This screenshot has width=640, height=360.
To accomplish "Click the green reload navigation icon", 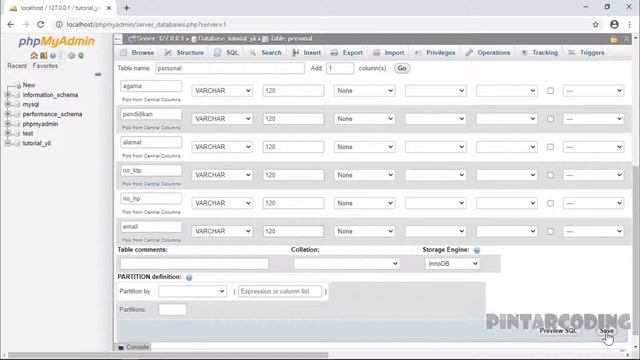I will (x=81, y=56).
